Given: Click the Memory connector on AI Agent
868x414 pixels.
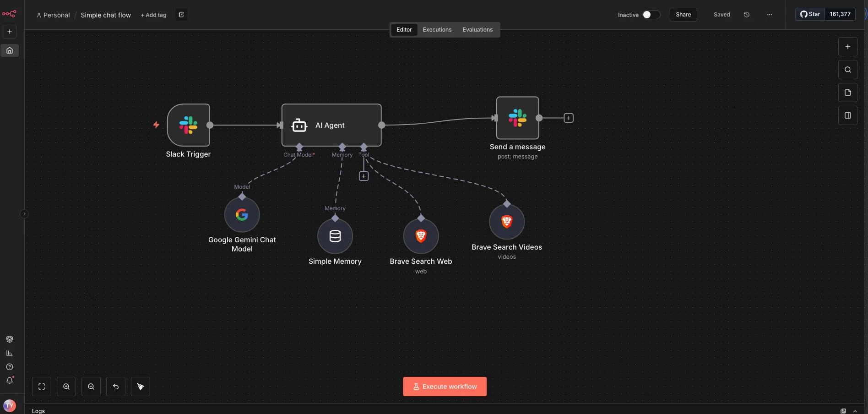Looking at the screenshot, I should (342, 147).
